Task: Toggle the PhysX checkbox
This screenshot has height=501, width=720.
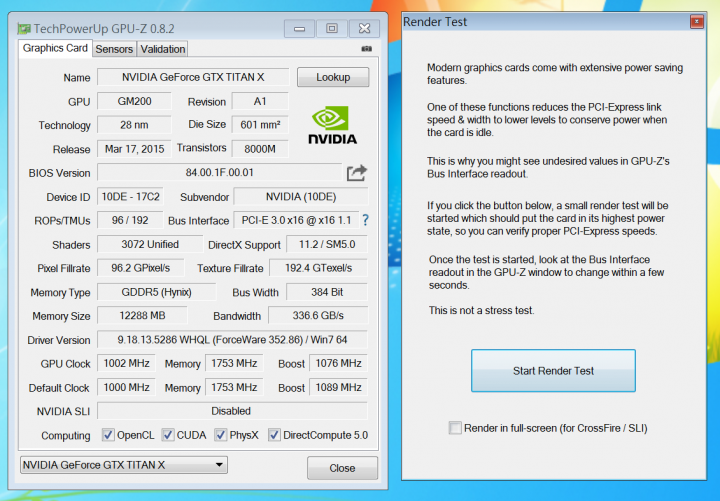Action: (221, 435)
